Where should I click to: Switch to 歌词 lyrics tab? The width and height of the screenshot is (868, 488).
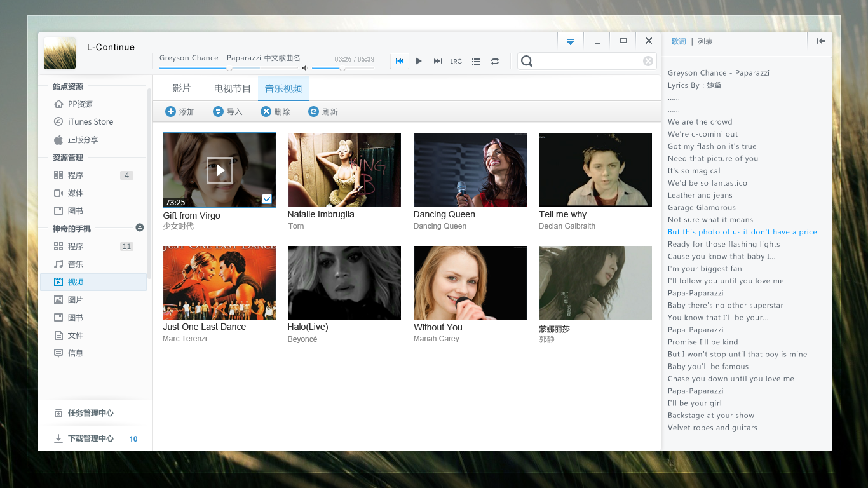678,41
